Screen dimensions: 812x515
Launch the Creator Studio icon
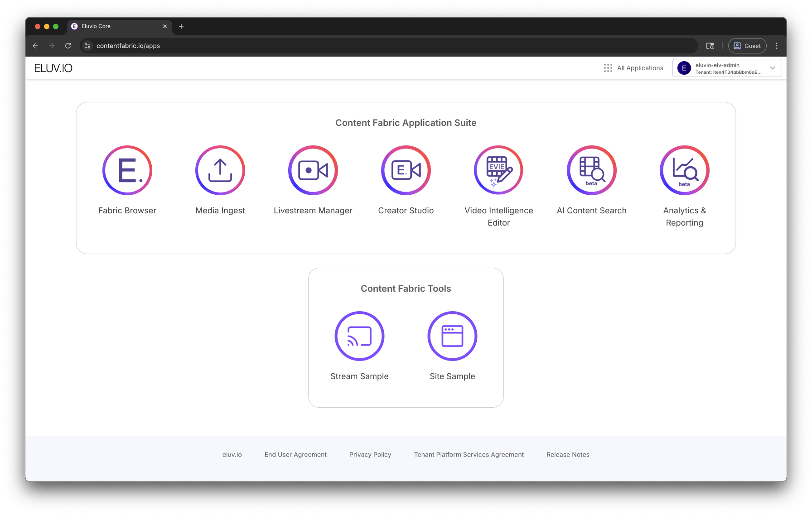pos(406,170)
